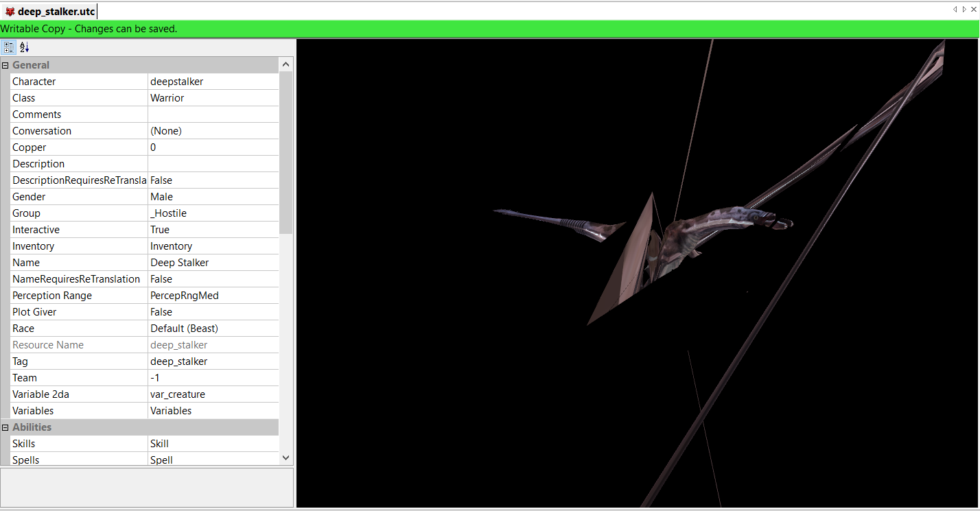The width and height of the screenshot is (980, 511).
Task: Open the Inventory property row
Action: (x=144, y=246)
